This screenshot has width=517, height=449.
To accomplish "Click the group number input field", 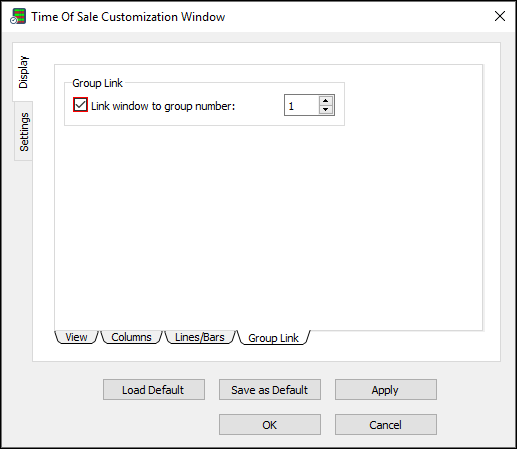I will tap(302, 105).
